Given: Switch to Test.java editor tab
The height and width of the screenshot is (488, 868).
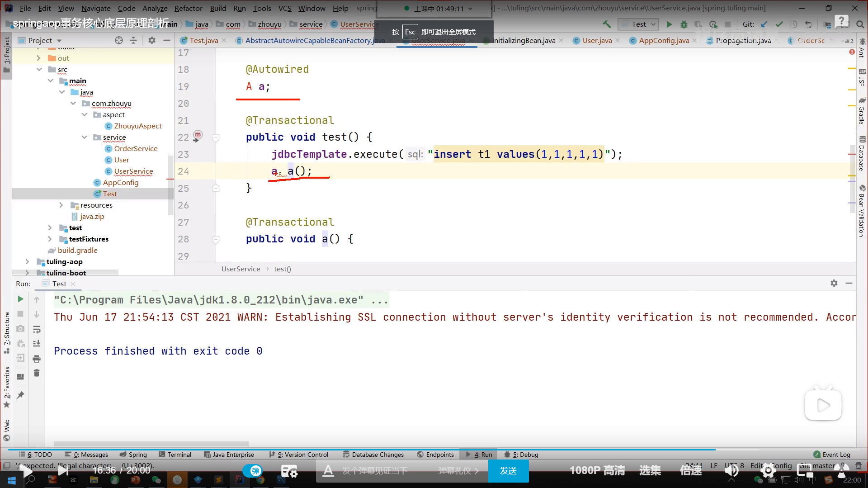Looking at the screenshot, I should coord(203,40).
